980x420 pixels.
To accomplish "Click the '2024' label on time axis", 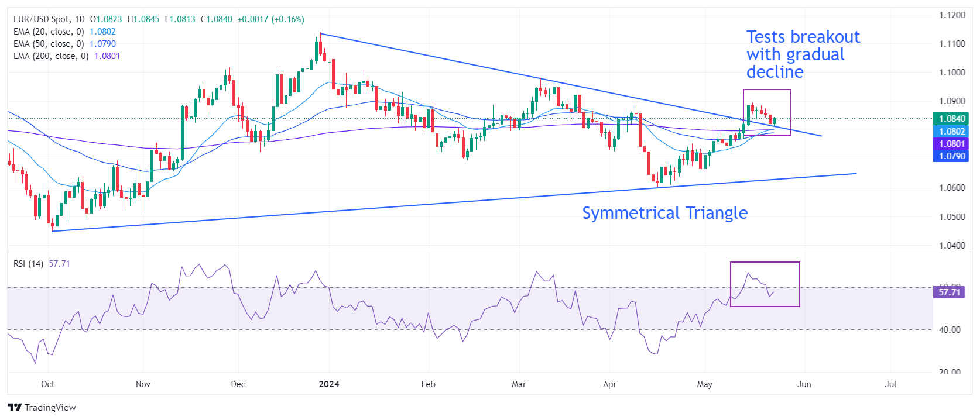I will 329,384.
